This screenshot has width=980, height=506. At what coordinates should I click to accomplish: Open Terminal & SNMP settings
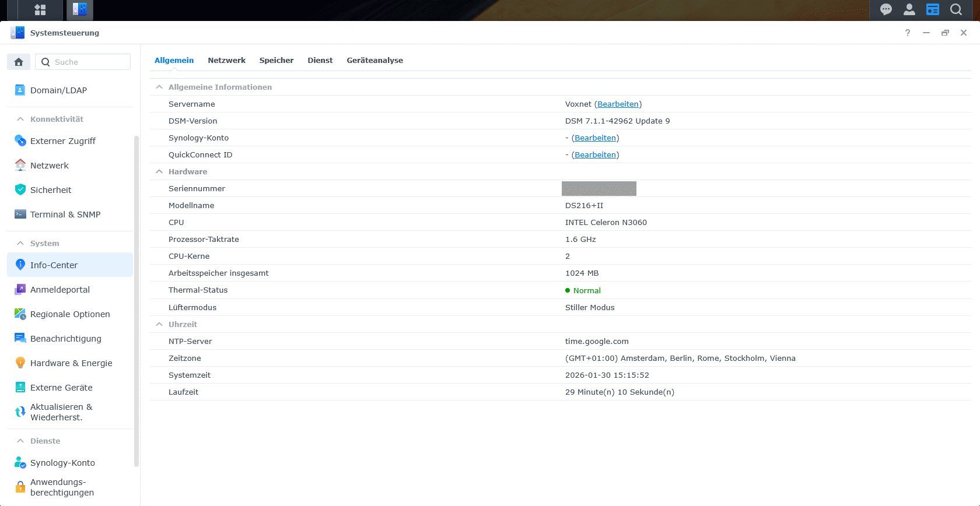[x=70, y=215]
